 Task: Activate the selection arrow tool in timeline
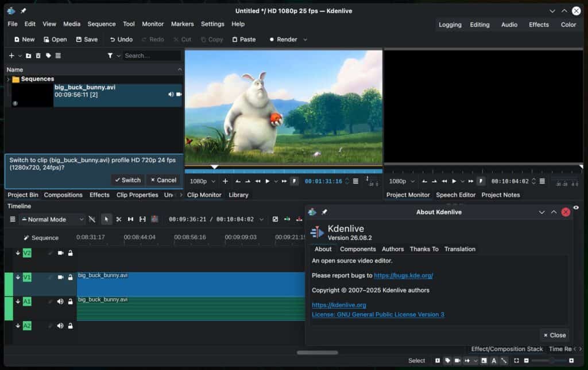point(106,220)
